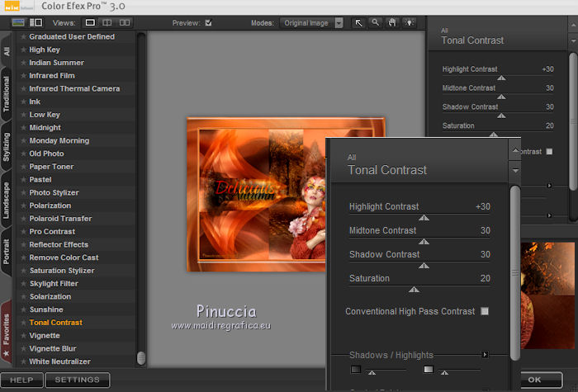The width and height of the screenshot is (578, 392).
Task: Open the SETTINGS button
Action: (x=77, y=380)
